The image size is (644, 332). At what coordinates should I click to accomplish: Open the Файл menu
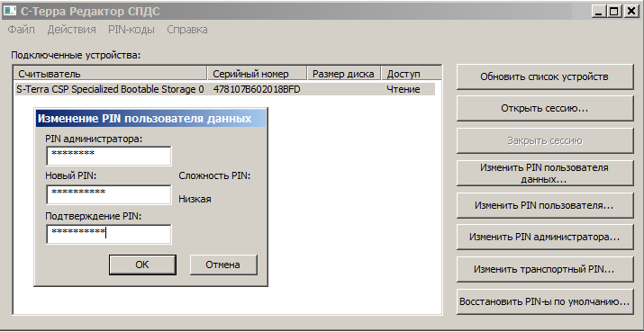[21, 30]
